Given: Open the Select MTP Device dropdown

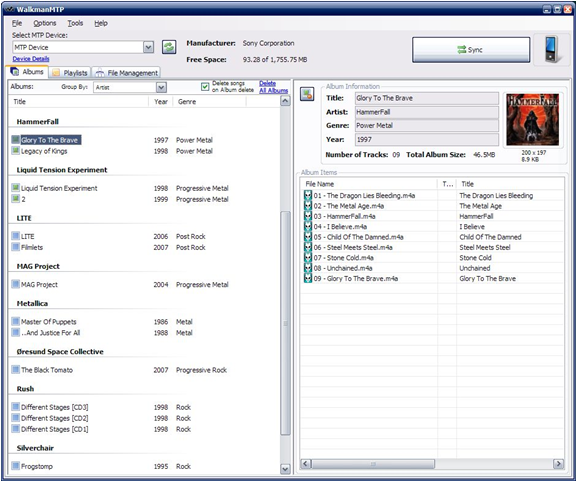Looking at the screenshot, I should [148, 47].
